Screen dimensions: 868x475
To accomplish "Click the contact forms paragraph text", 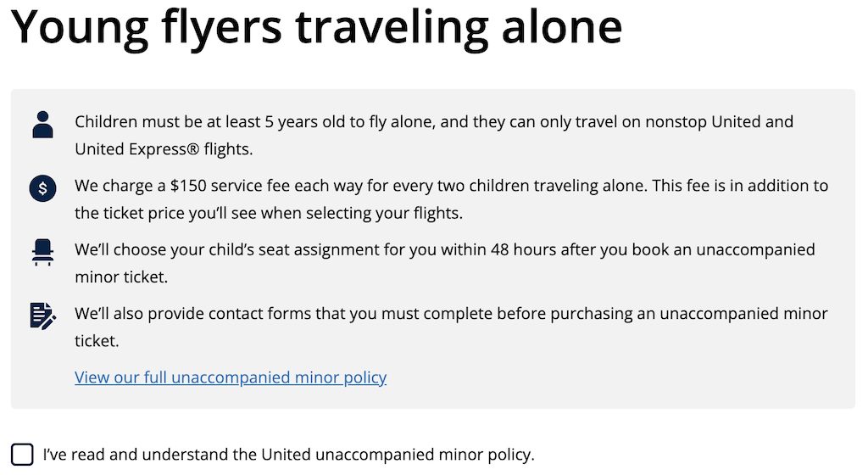I will tap(451, 327).
